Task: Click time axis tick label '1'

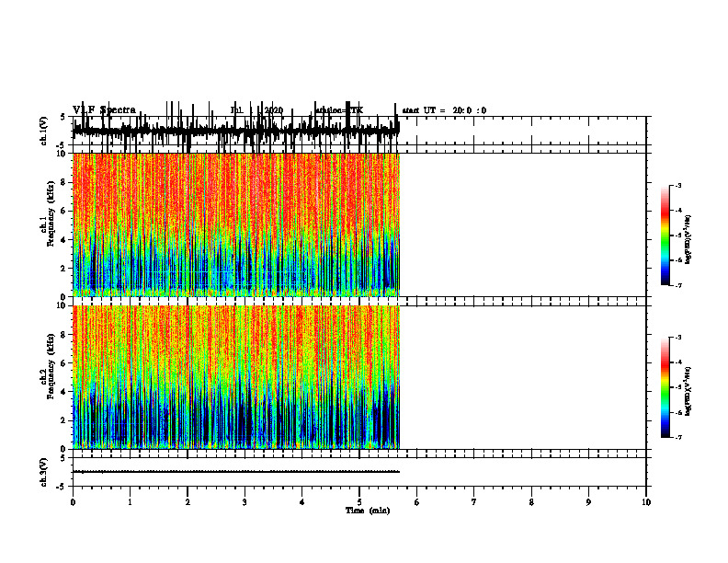Action: pyautogui.click(x=130, y=502)
